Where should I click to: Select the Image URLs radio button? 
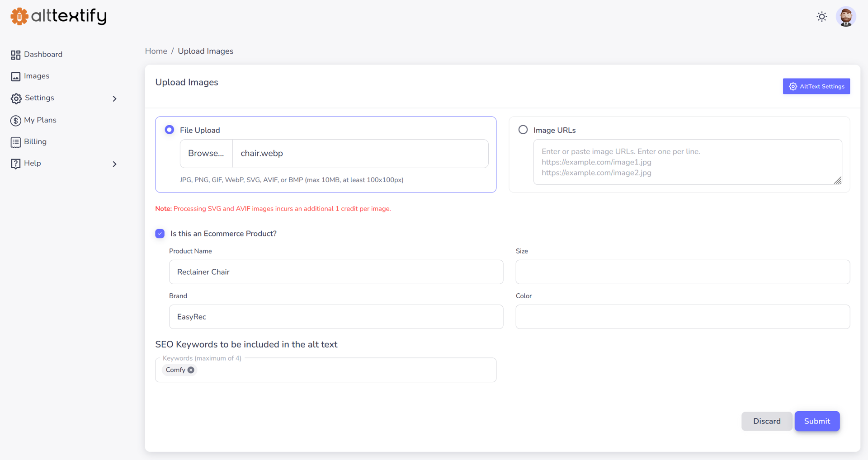click(523, 130)
